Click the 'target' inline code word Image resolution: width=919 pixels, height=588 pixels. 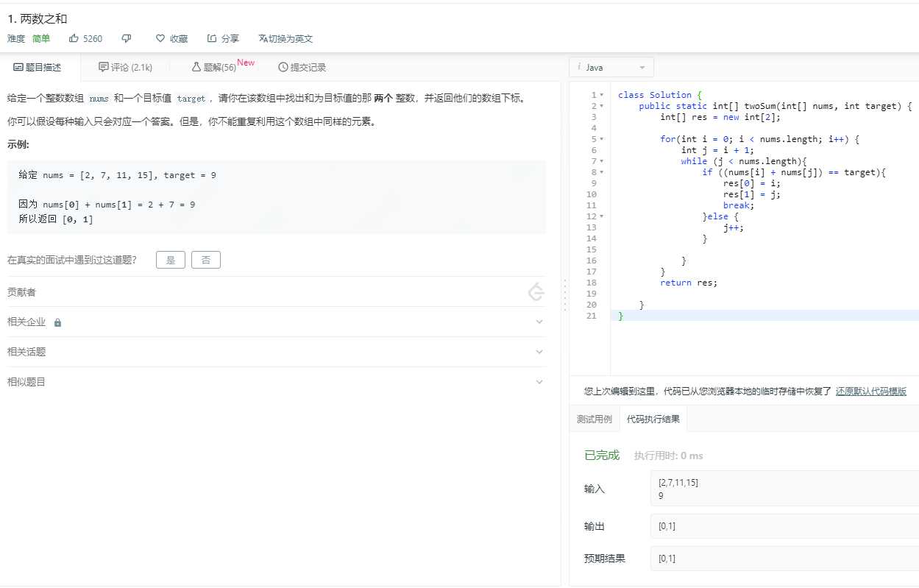(191, 99)
